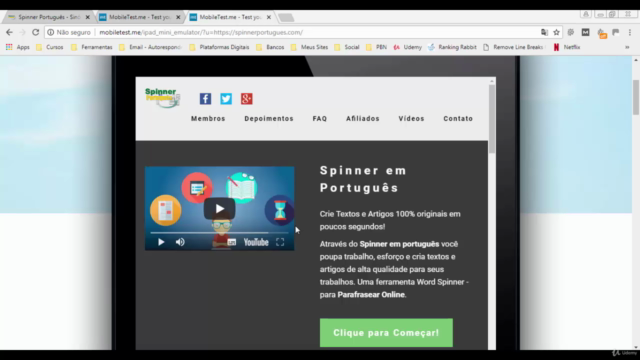Open the Afiliados menu item
This screenshot has height=360, width=640.
click(363, 119)
